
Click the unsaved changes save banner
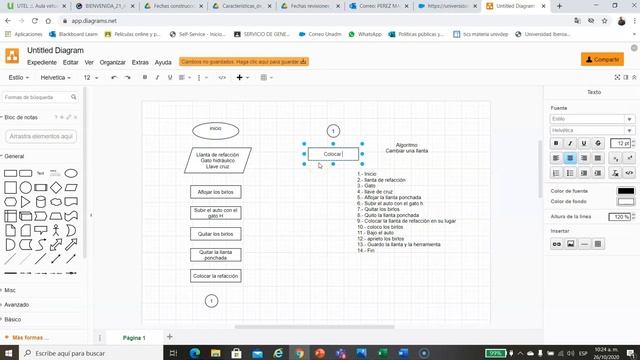click(244, 62)
